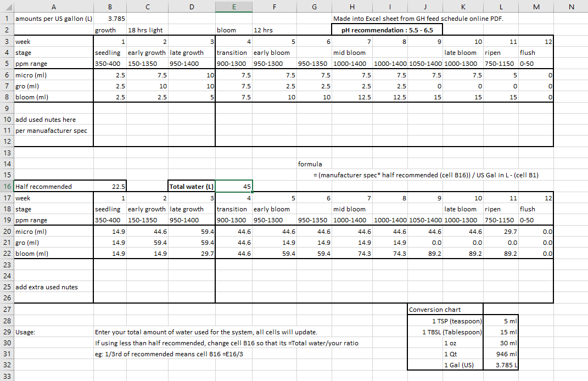Image resolution: width=588 pixels, height=381 pixels.
Task: Select the 'formula' label cell
Action: pos(310,164)
